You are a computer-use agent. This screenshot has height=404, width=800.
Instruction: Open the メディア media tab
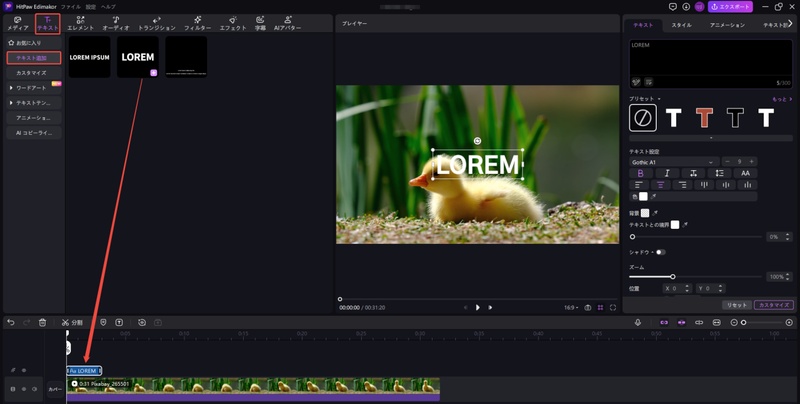click(x=18, y=23)
